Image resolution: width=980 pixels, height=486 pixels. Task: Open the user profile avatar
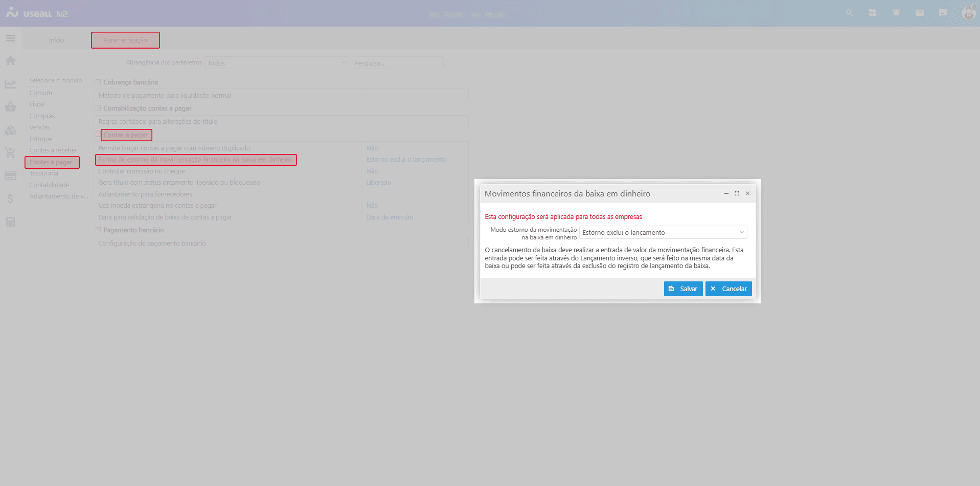click(968, 13)
